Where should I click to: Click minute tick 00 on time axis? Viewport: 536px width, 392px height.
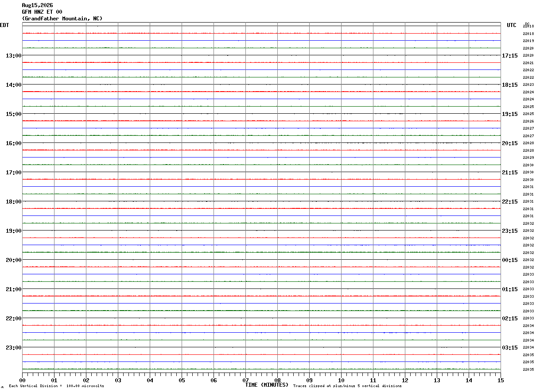(22, 380)
